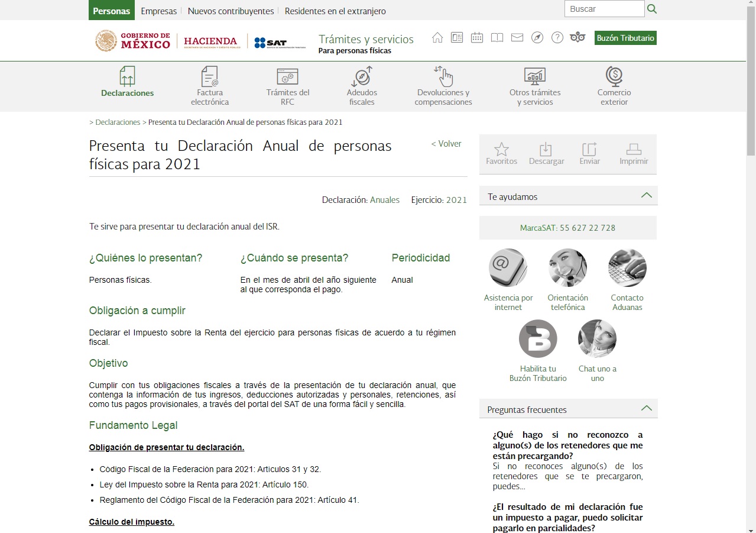The image size is (756, 533).
Task: Collapse the Preguntas frecuentes section
Action: (x=647, y=408)
